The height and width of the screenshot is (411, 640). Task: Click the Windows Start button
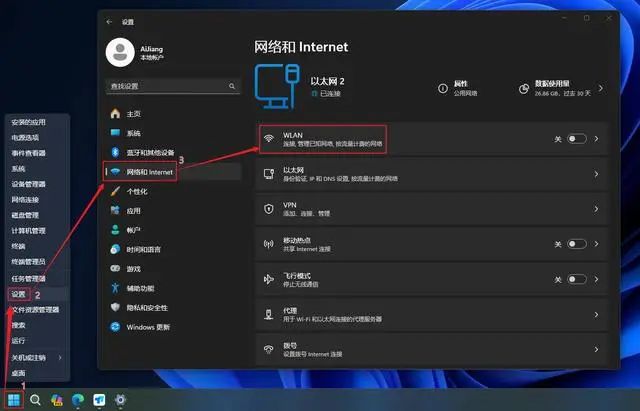[14, 400]
